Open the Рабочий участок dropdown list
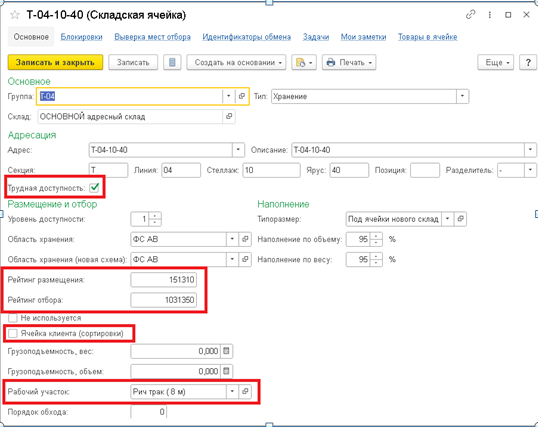Image resolution: width=538 pixels, height=427 pixels. 232,391
